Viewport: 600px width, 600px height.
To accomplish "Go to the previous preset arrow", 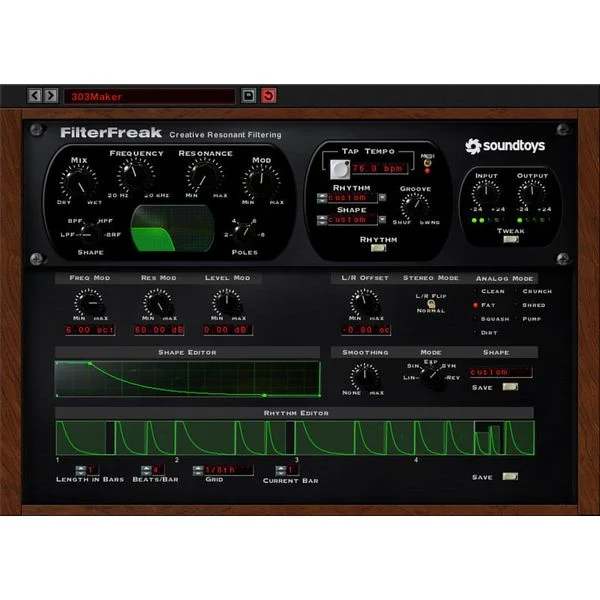I will (35, 95).
